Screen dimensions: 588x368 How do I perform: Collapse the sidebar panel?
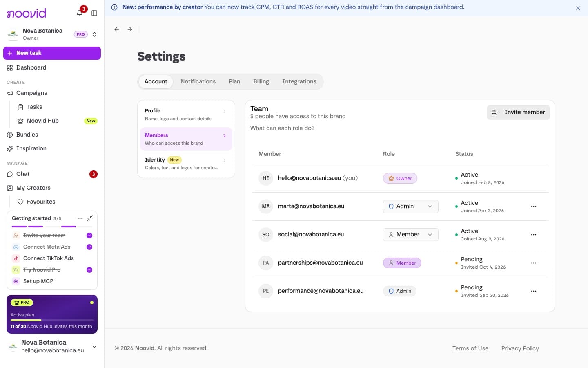click(x=94, y=13)
